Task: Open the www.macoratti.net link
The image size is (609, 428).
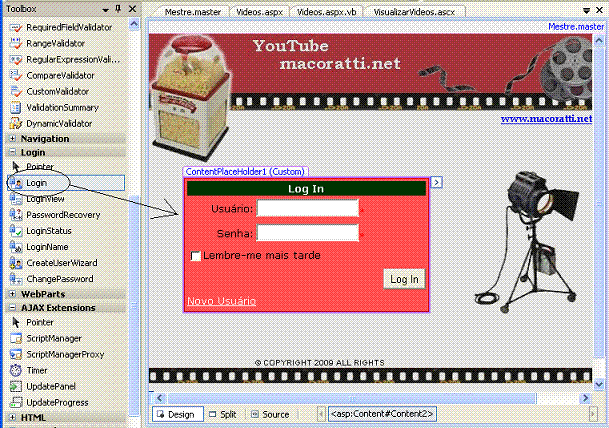Action: (546, 119)
